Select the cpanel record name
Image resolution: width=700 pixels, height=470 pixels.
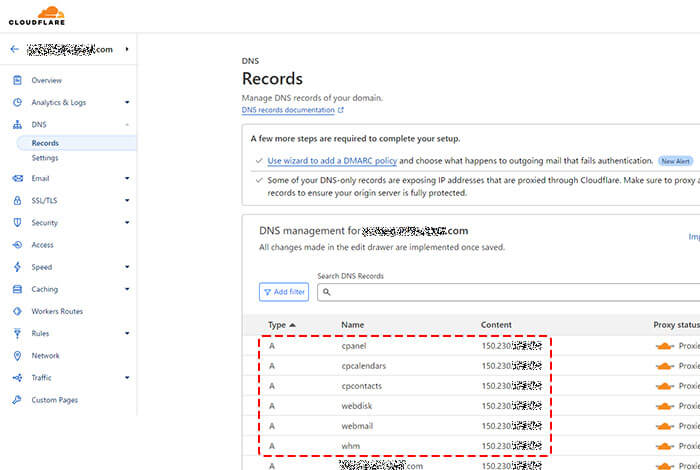(354, 346)
